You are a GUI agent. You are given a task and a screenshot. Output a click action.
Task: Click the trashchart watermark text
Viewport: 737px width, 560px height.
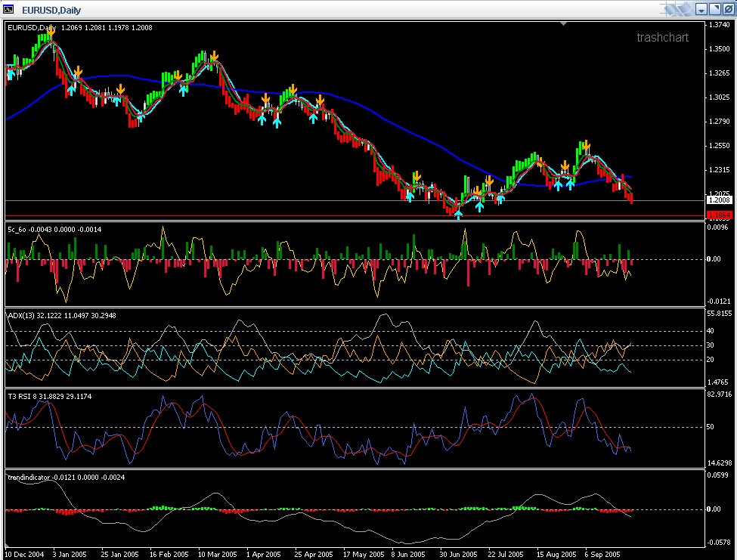tap(663, 37)
